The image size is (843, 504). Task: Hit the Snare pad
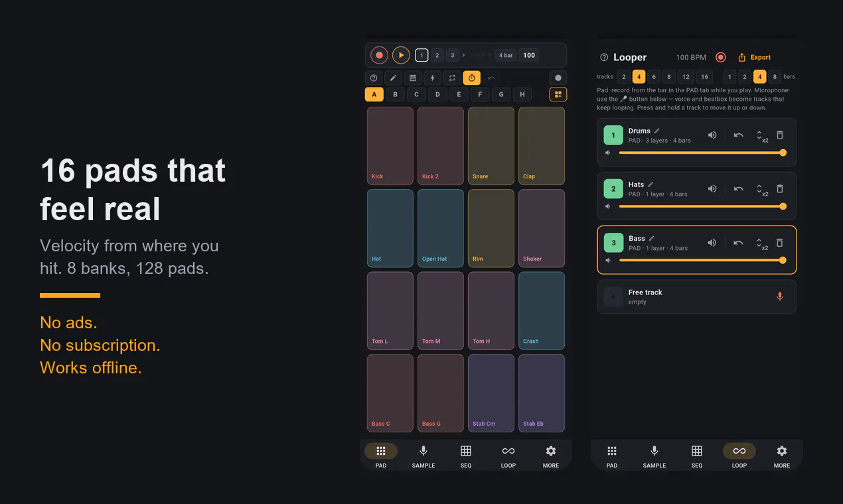point(491,146)
